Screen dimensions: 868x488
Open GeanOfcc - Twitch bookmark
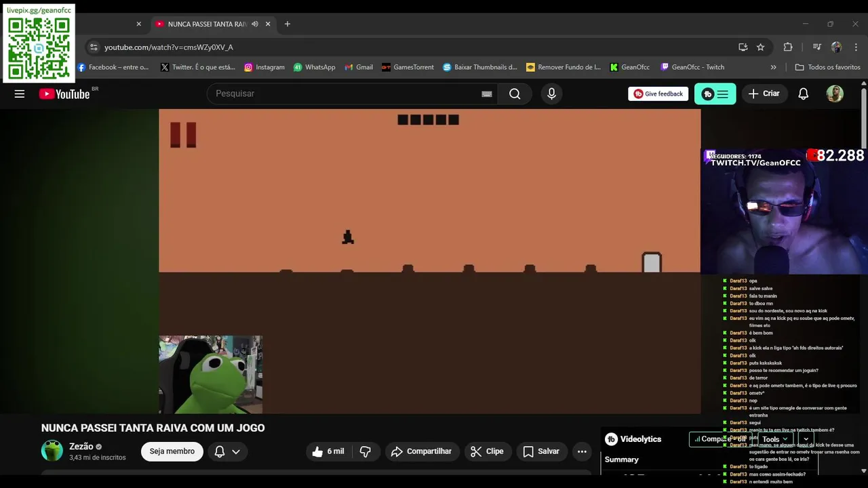pyautogui.click(x=692, y=67)
